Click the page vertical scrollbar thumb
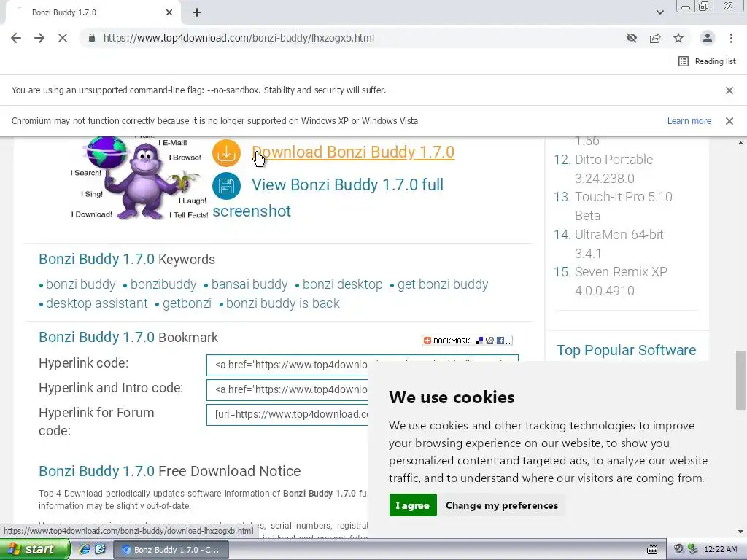The height and width of the screenshot is (560, 747). point(741,380)
